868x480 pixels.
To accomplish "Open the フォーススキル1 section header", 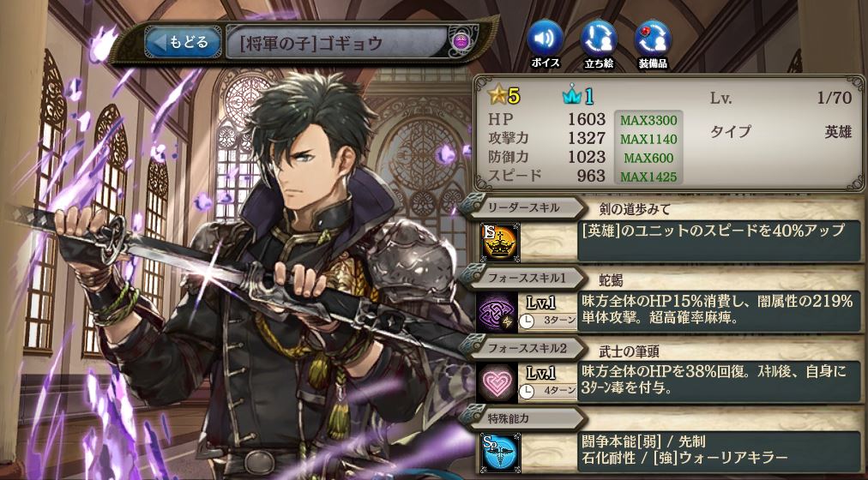I will (x=523, y=279).
